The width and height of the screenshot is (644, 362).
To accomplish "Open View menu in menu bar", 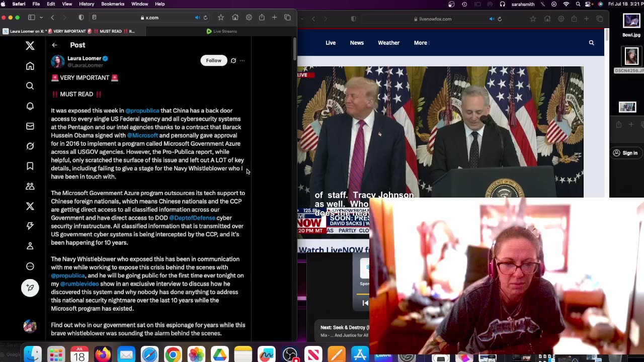I will [67, 4].
